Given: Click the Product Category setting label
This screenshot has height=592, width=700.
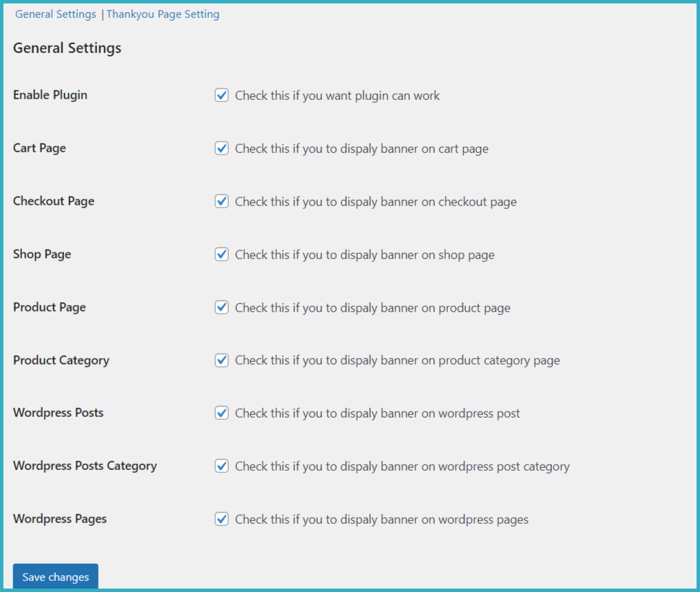Looking at the screenshot, I should (x=61, y=360).
